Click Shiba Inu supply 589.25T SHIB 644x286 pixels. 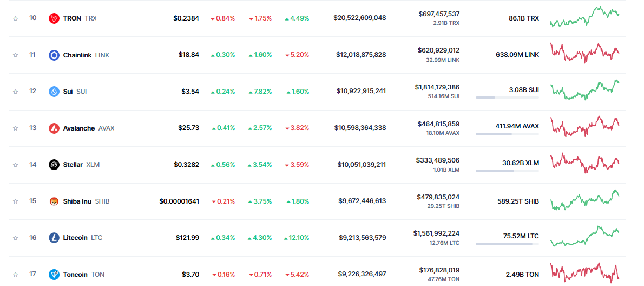pos(518,201)
